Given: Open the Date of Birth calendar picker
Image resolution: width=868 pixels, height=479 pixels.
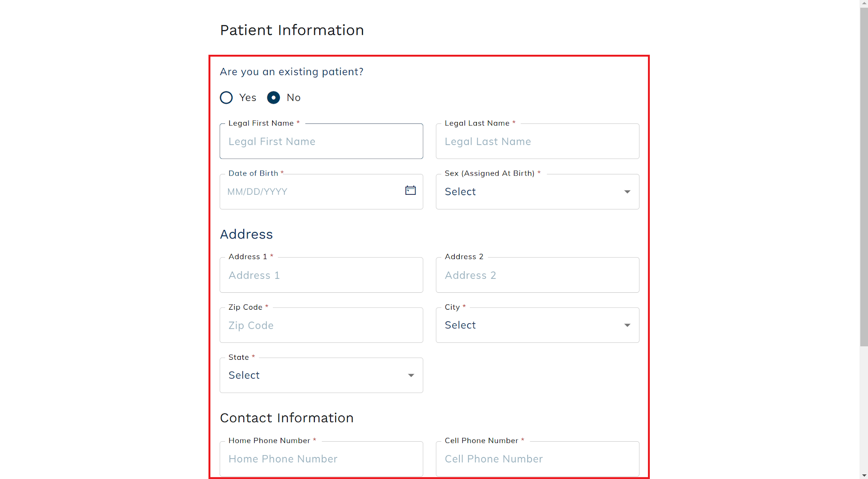Looking at the screenshot, I should point(410,190).
